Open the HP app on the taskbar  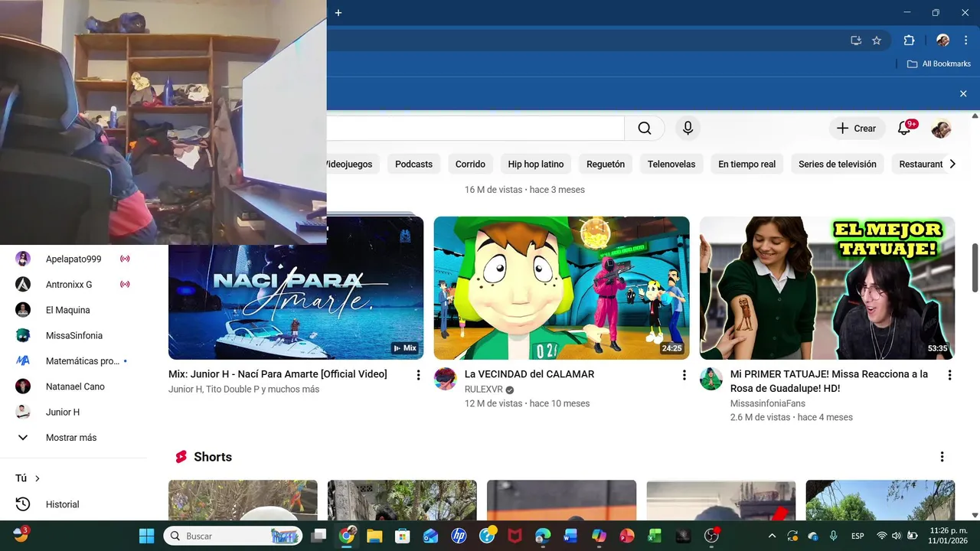[x=459, y=536]
